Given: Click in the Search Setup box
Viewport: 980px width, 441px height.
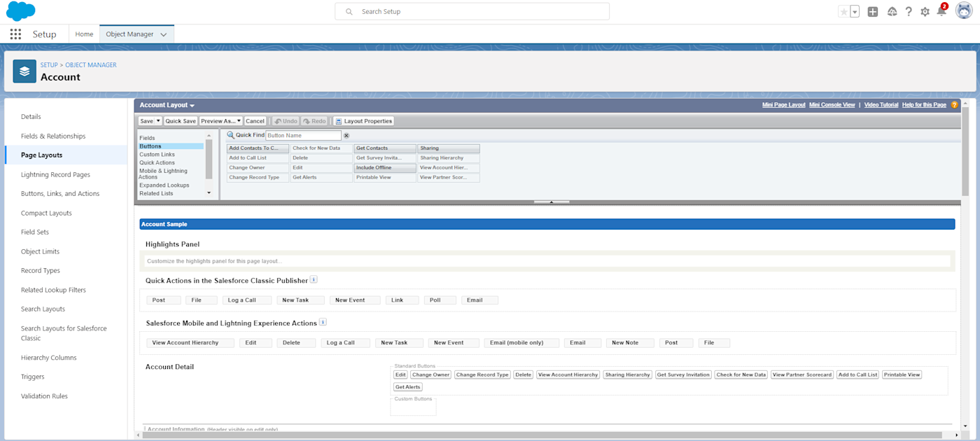Looking at the screenshot, I should pos(472,12).
